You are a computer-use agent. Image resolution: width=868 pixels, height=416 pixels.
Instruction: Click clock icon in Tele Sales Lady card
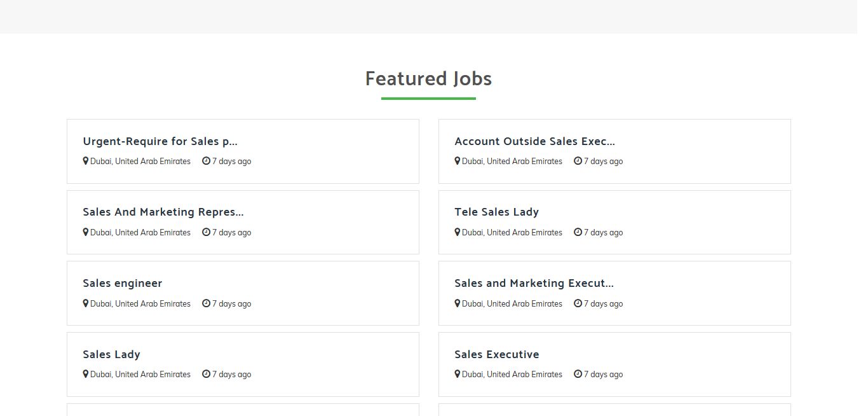(x=578, y=232)
